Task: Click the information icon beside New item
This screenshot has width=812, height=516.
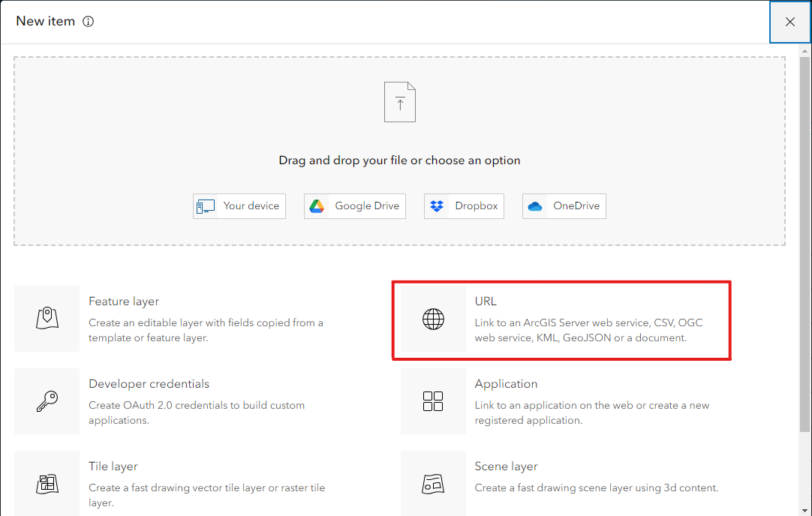Action: [x=89, y=21]
